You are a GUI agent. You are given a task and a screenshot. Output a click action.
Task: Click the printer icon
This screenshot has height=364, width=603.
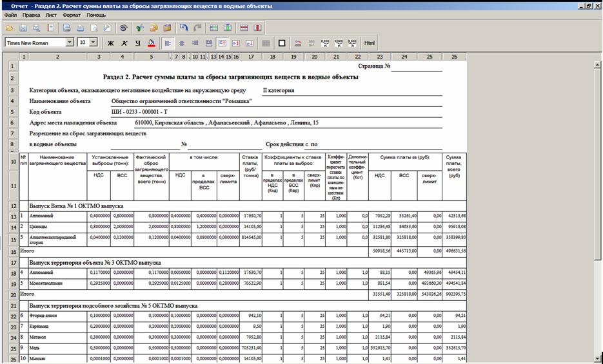click(80, 28)
